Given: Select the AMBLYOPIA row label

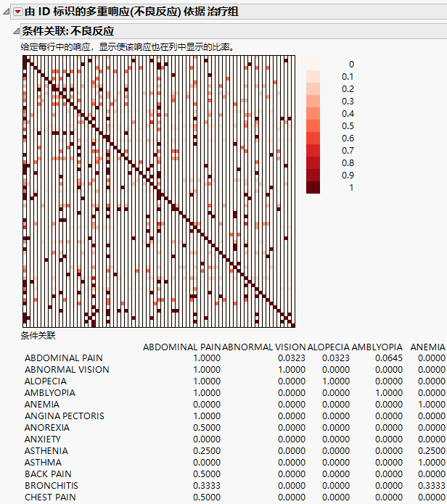Looking at the screenshot, I should pos(50,393).
